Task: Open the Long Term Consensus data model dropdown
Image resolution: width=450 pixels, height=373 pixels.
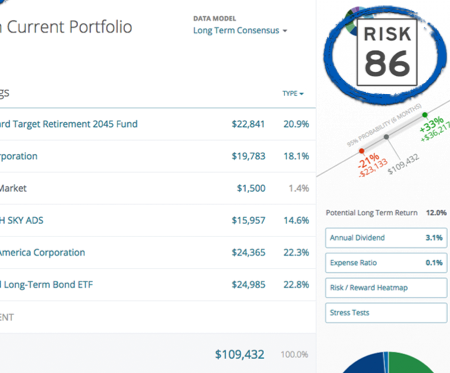Action: coord(240,30)
